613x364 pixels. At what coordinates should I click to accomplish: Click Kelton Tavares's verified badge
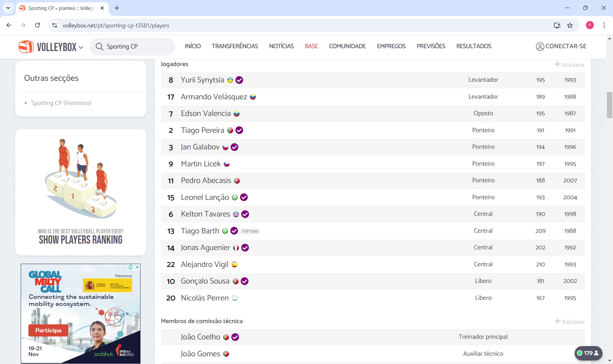click(245, 214)
